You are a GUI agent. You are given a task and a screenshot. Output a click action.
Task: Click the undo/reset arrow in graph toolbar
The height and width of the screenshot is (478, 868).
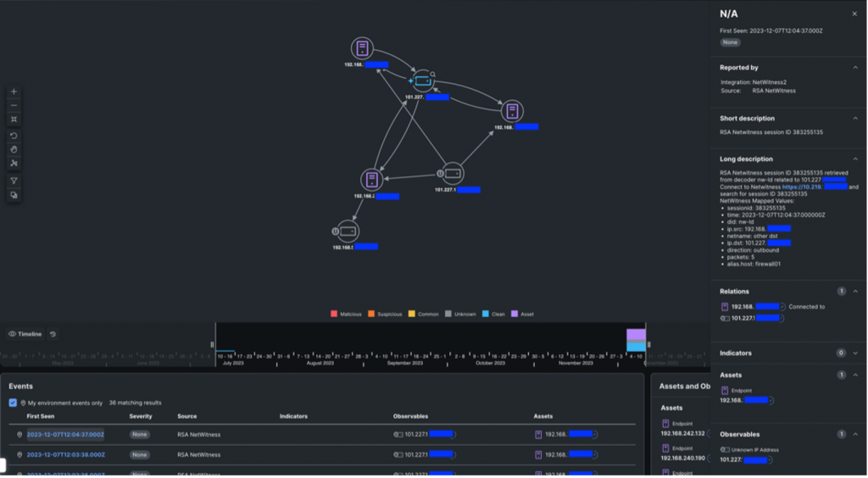pos(14,136)
